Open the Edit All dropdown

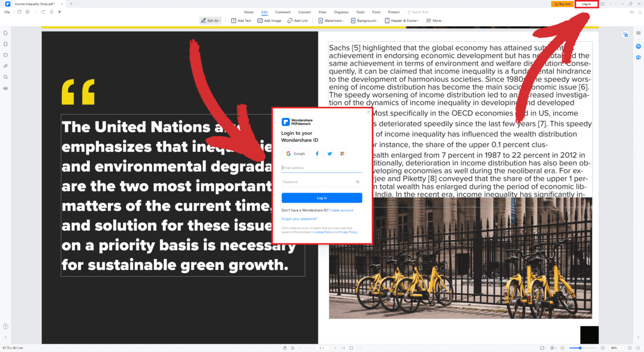210,20
